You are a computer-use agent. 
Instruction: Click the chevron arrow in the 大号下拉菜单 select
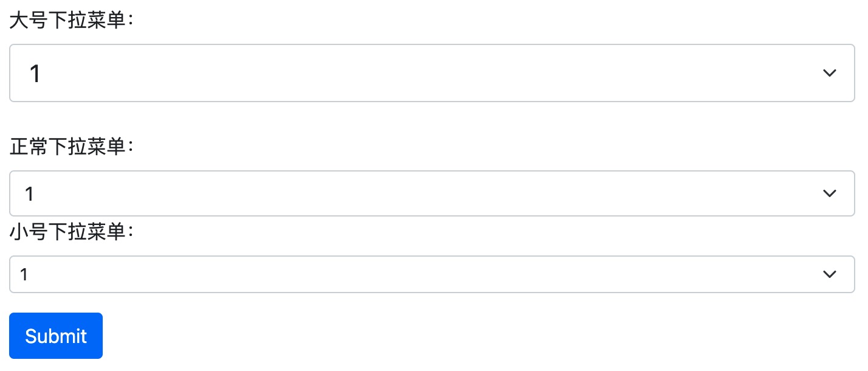pos(828,73)
